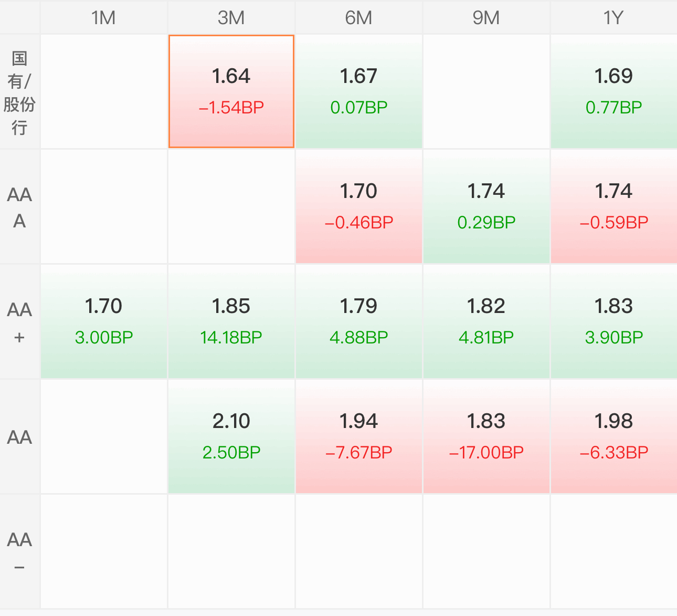Select the 9M column header
Screen dimensions: 677x616
(x=486, y=17)
